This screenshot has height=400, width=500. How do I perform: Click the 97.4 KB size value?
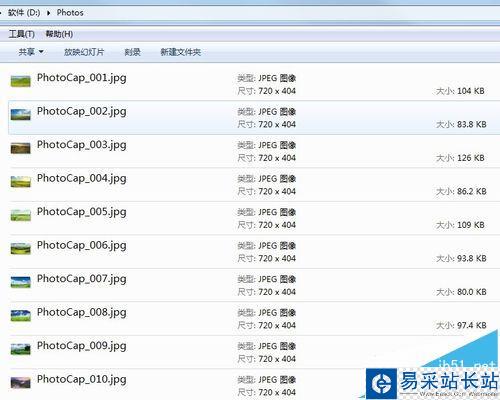[472, 325]
